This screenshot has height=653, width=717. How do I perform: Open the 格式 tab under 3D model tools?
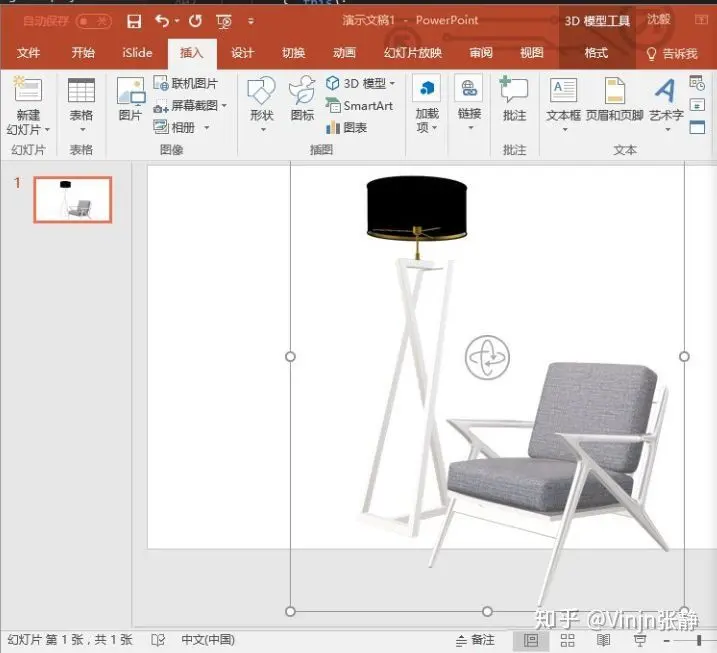coord(596,53)
